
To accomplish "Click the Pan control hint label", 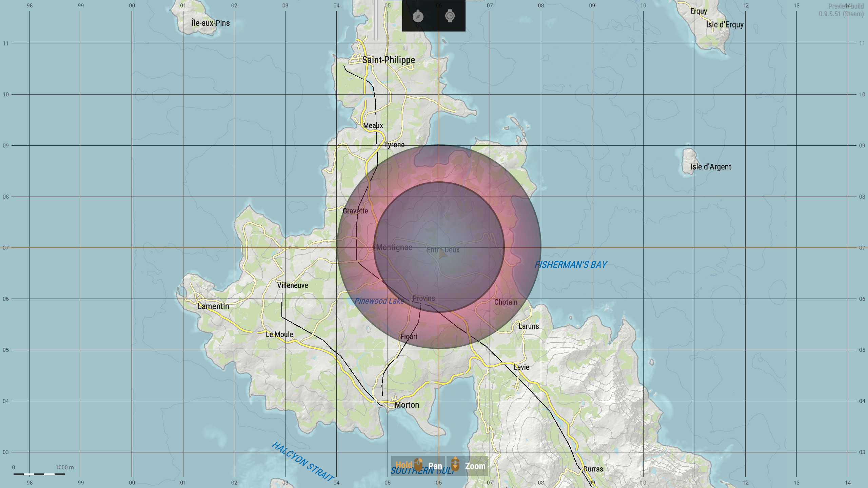I will (x=435, y=466).
